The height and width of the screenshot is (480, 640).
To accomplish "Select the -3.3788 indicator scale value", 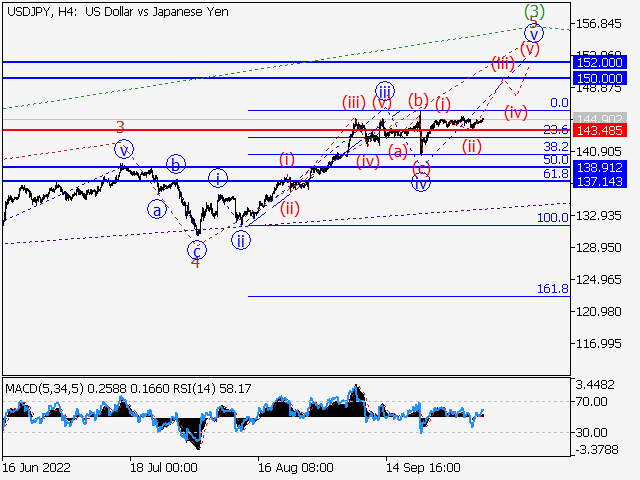I will pos(597,450).
